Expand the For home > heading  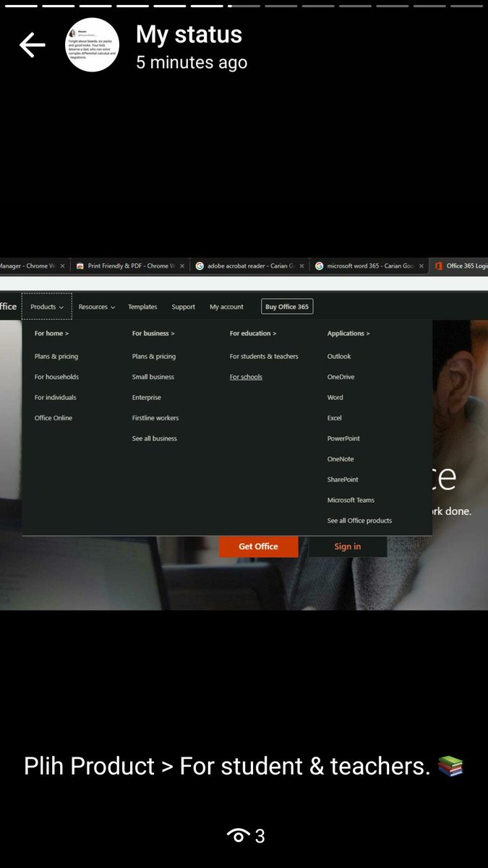51,333
